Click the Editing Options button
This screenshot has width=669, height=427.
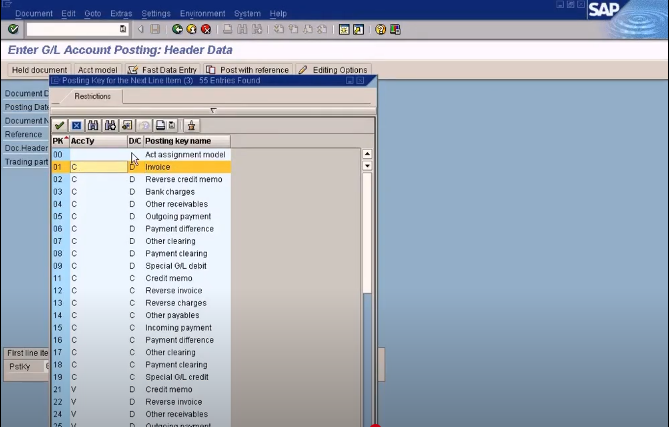click(333, 70)
